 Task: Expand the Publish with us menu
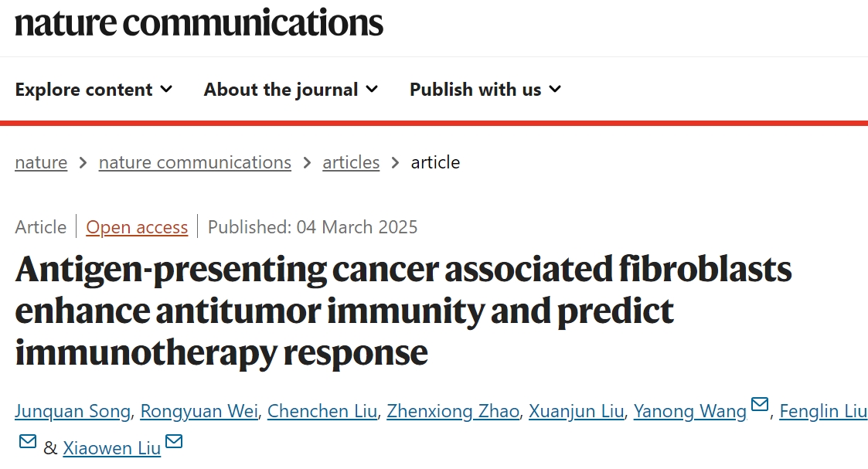pyautogui.click(x=485, y=90)
